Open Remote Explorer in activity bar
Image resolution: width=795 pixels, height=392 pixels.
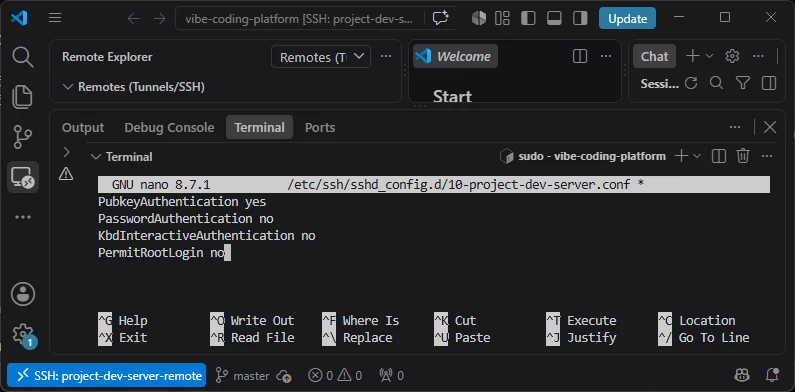[23, 177]
